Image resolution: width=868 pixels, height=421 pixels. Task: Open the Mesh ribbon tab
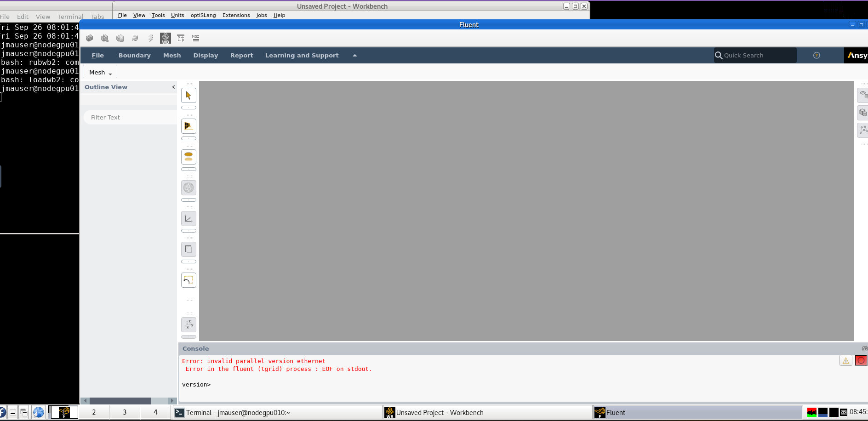pos(172,55)
